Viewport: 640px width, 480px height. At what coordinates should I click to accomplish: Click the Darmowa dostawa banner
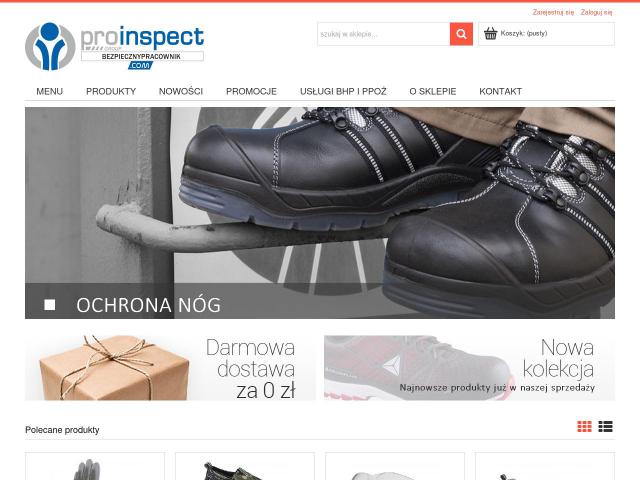coord(170,368)
